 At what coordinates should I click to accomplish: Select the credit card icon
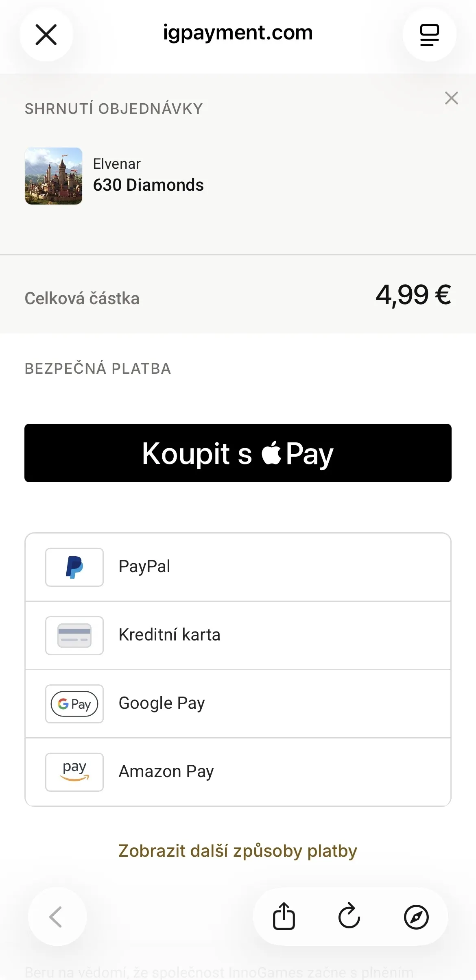[74, 636]
